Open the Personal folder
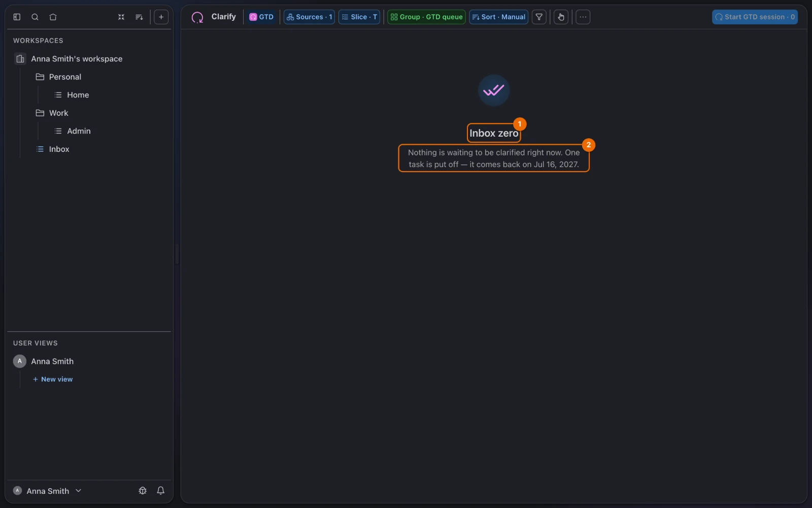Screen dimensions: 812x508 click(x=65, y=77)
